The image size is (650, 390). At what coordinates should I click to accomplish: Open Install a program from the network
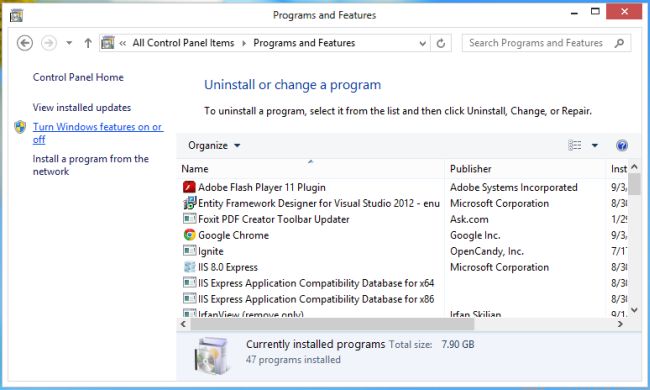(x=90, y=165)
